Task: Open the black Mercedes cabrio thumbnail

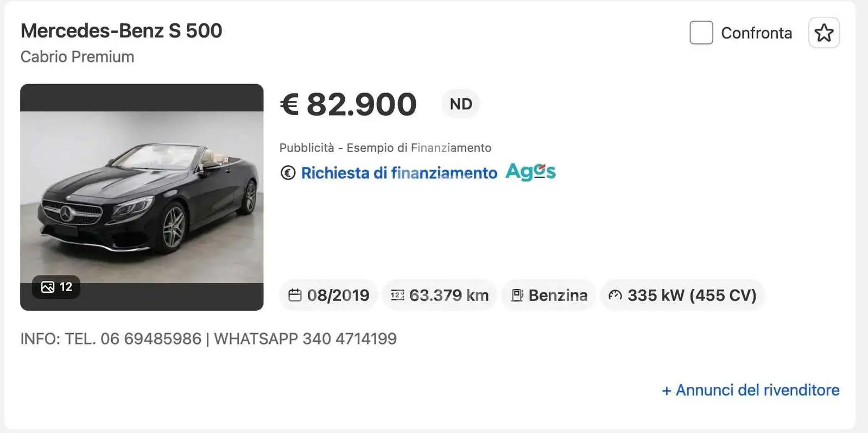Action: click(x=142, y=197)
